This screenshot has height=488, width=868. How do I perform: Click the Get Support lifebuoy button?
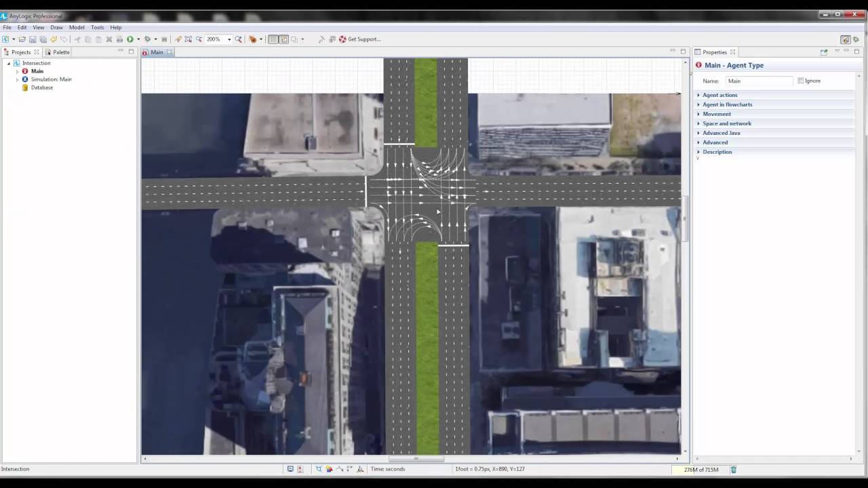tap(360, 39)
